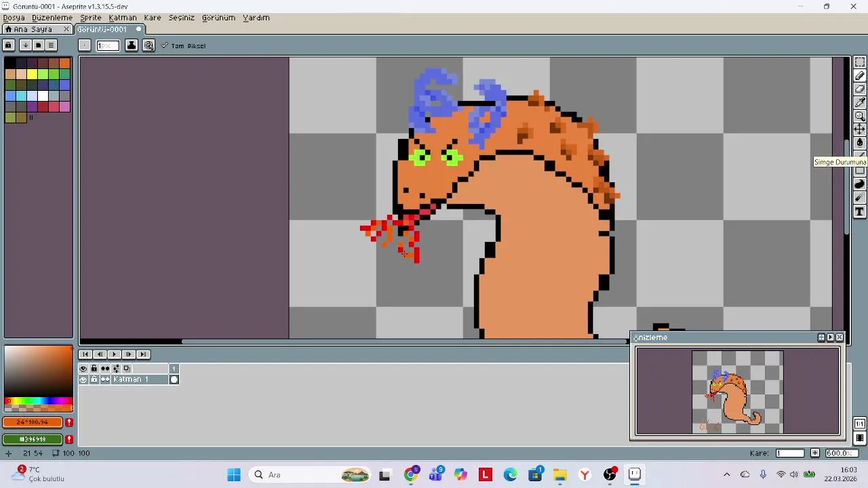Open the Görünüm menu
868x488 pixels.
218,18
